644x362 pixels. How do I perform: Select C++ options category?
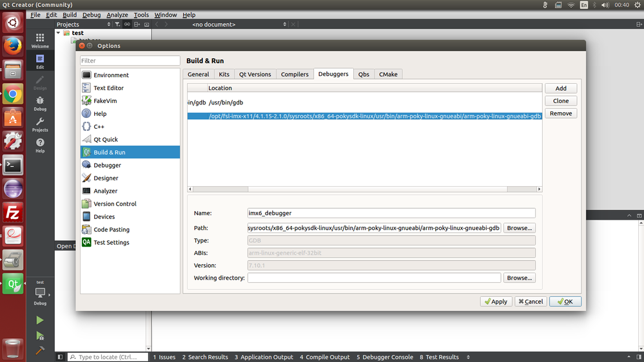(130, 126)
